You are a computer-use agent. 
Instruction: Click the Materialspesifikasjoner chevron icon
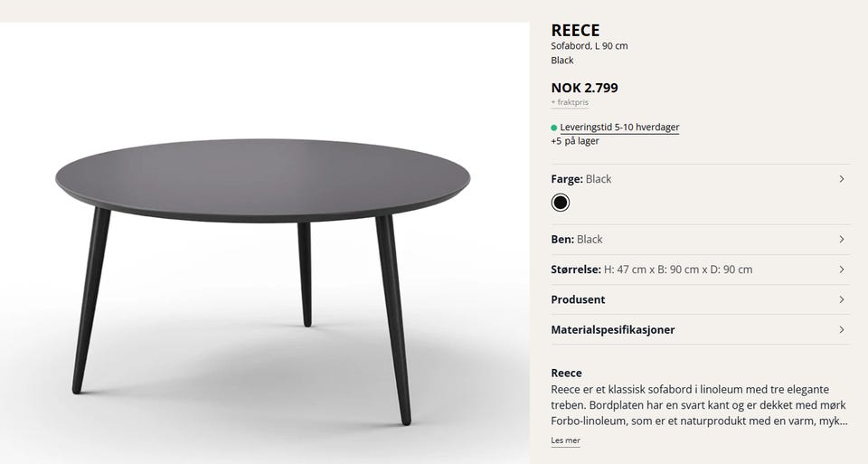[841, 330]
